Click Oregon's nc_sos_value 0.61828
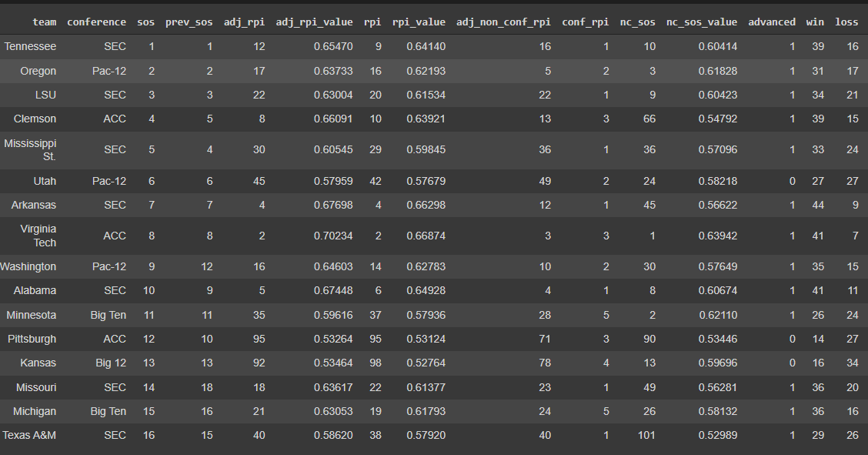868x455 pixels. pos(718,71)
